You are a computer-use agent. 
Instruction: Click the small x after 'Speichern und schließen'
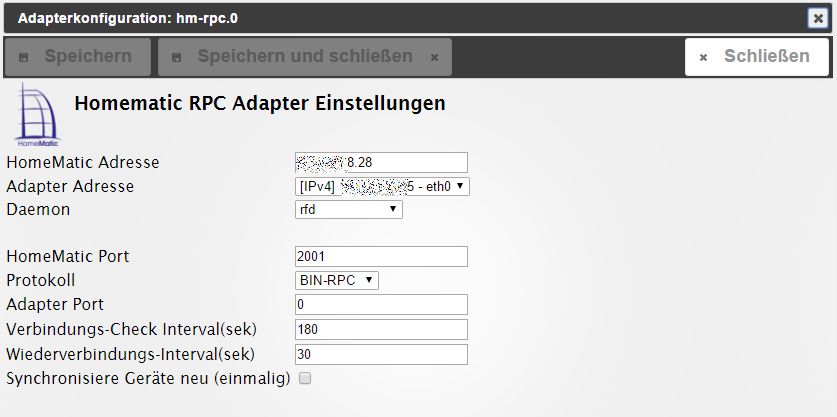(x=434, y=58)
